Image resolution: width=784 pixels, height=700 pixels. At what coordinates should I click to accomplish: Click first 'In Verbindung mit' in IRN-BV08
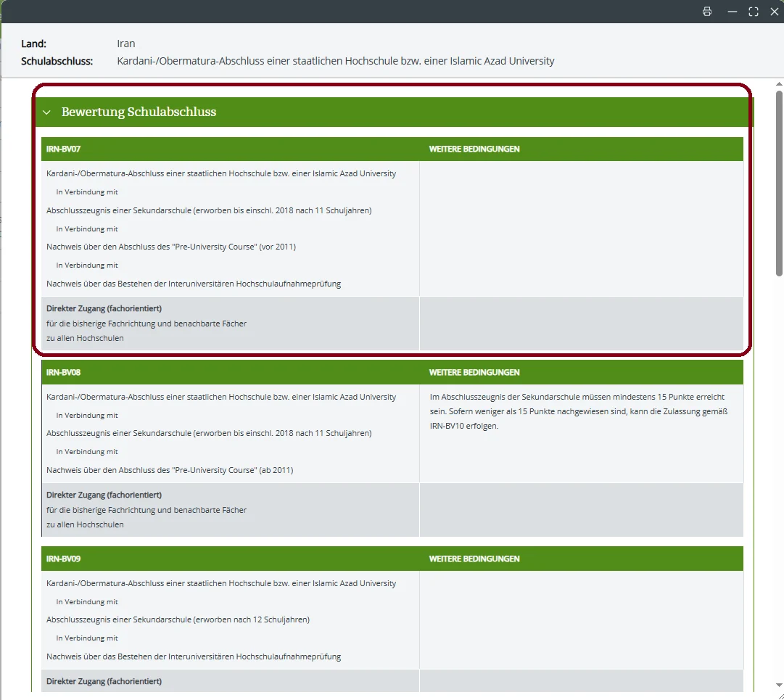pos(87,416)
